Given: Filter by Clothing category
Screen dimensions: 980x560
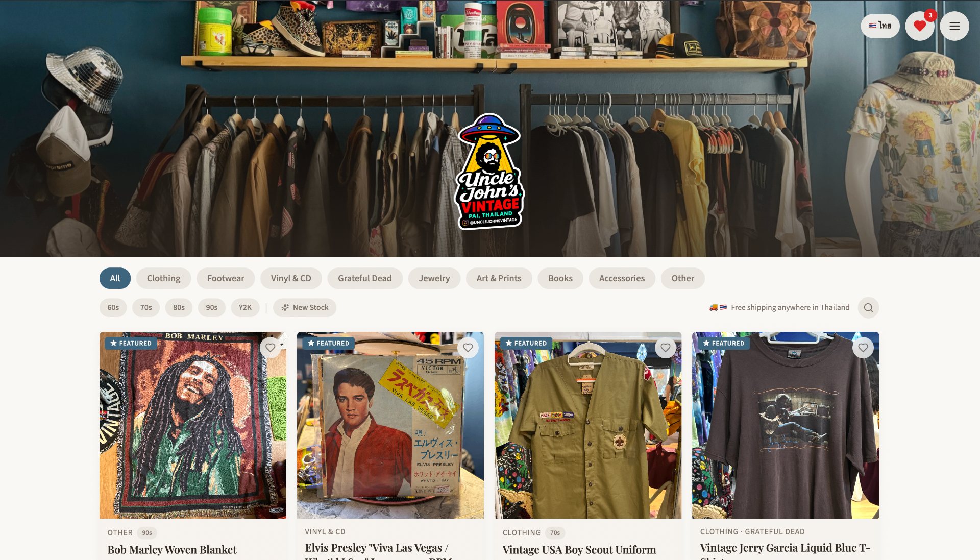Looking at the screenshot, I should pos(163,278).
